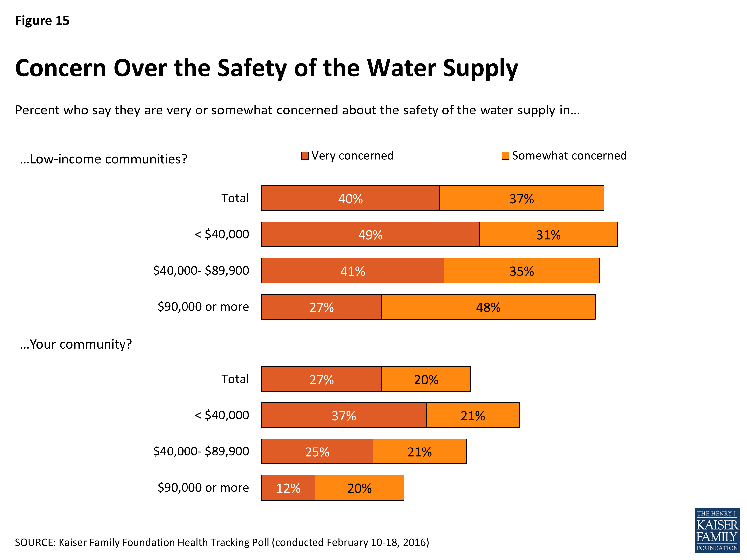Click the 20% bar in Your community Total row

426,379
